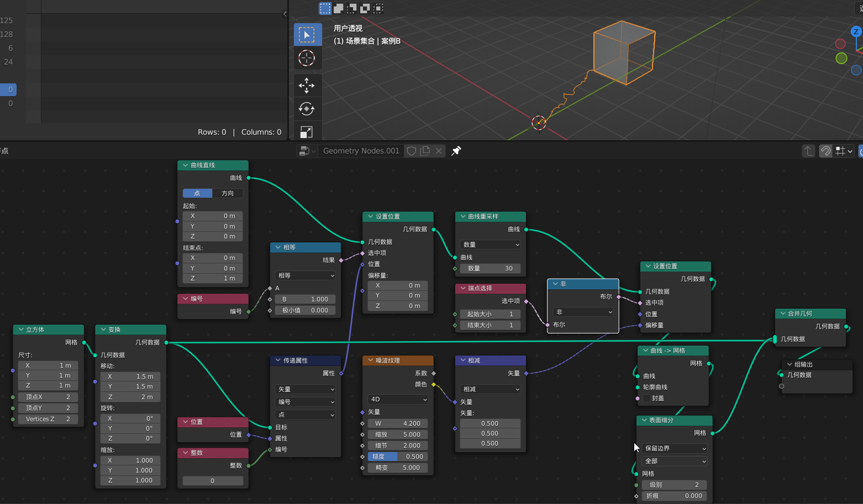This screenshot has width=863, height=504.
Task: Edit the 整数 node value field
Action: coord(213,481)
